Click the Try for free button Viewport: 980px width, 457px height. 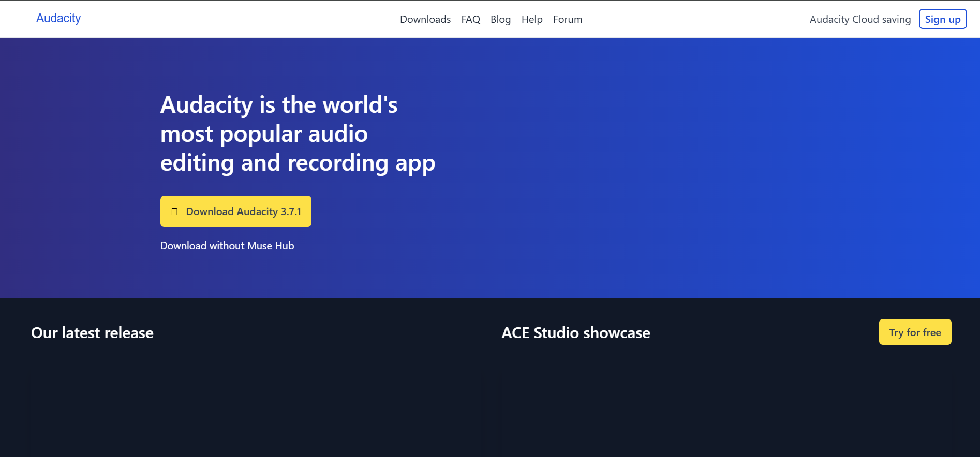point(915,332)
